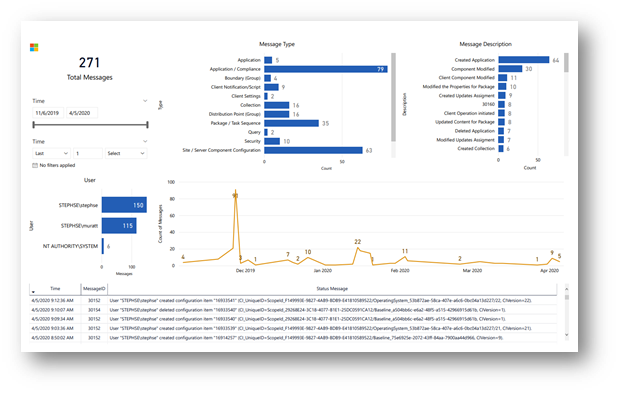Screen dimensions: 620x394
Task: Click the relative time number field showing 1
Action: click(88, 153)
